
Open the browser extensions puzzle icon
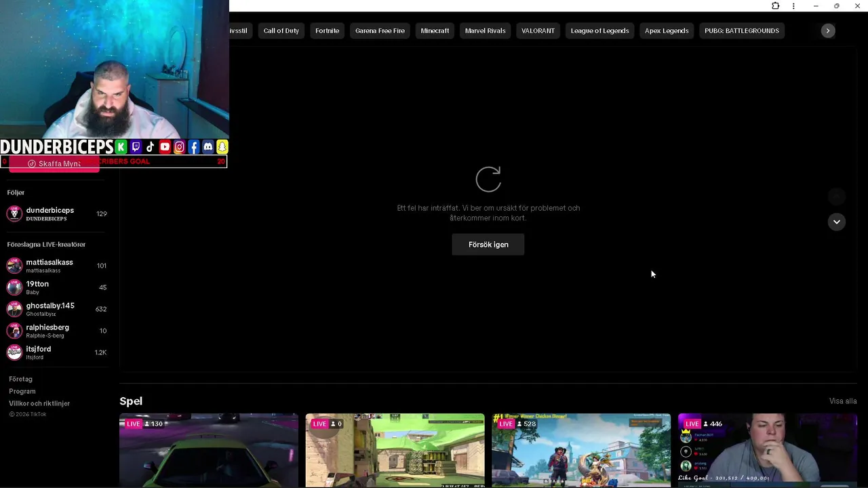pyautogui.click(x=776, y=6)
